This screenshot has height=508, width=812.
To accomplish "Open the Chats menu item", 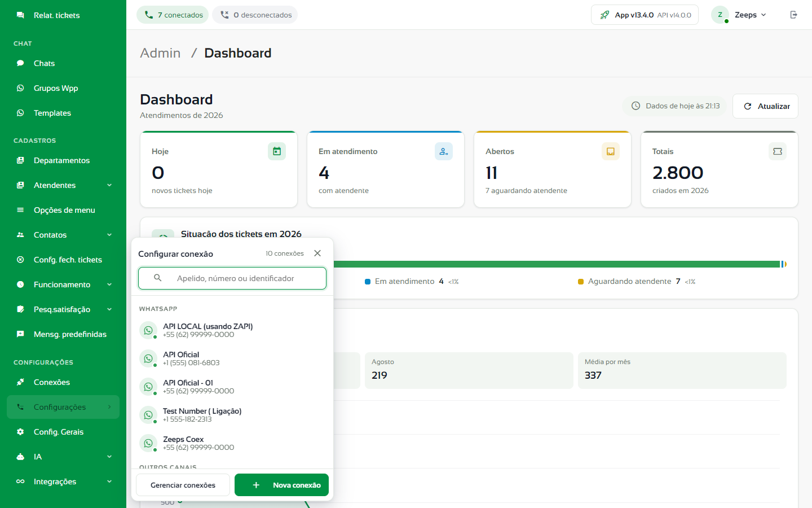I will click(63, 63).
